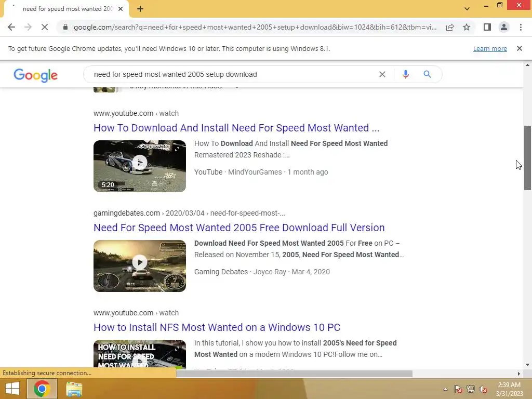Open the Action Center flag icon

click(458, 389)
